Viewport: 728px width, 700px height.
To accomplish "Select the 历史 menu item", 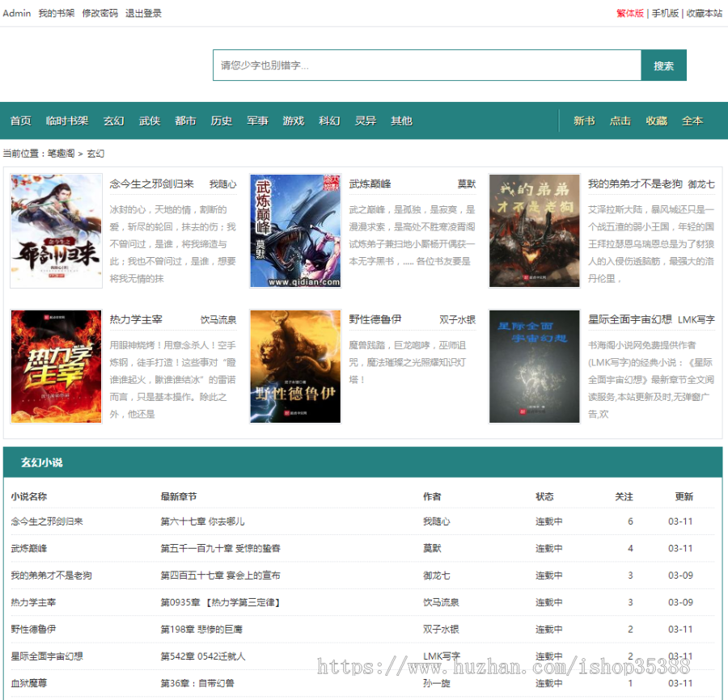I will 221,120.
